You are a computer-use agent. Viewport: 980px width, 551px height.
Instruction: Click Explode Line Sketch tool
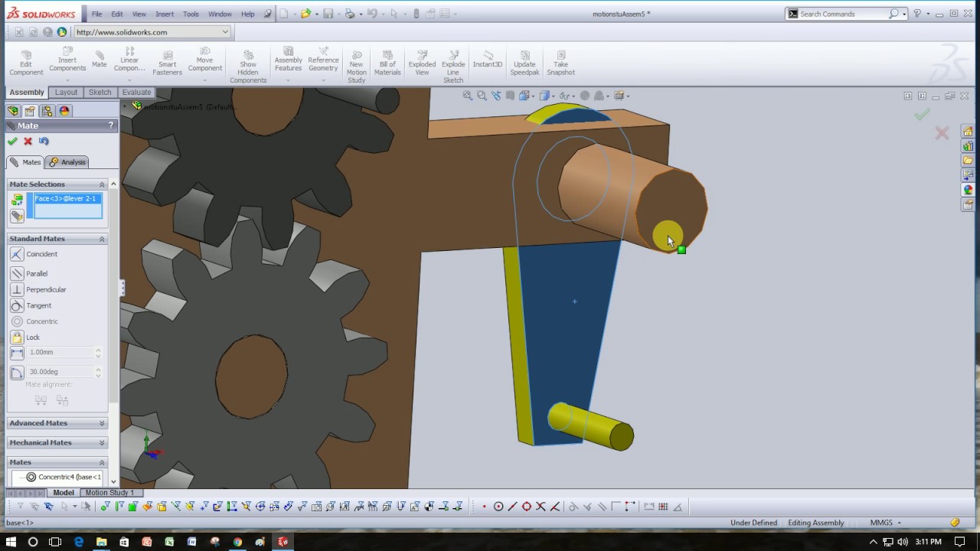[453, 67]
